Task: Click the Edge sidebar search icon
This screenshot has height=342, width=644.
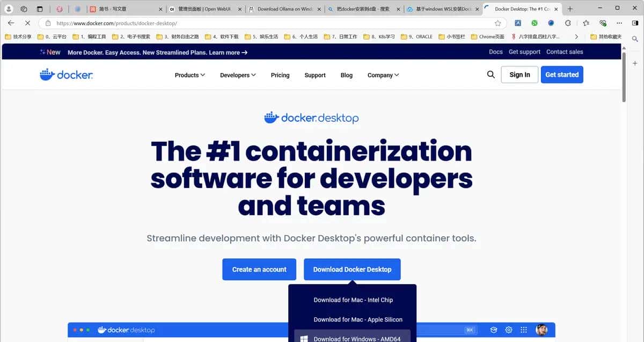Action: (x=635, y=39)
